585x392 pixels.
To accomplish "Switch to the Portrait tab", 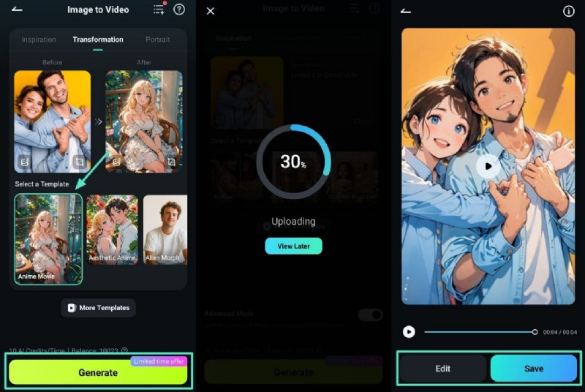I will (157, 39).
